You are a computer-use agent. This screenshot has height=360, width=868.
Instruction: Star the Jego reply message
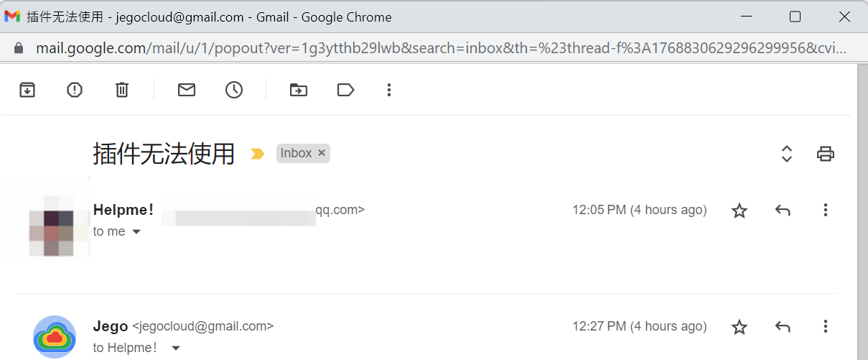click(x=739, y=327)
